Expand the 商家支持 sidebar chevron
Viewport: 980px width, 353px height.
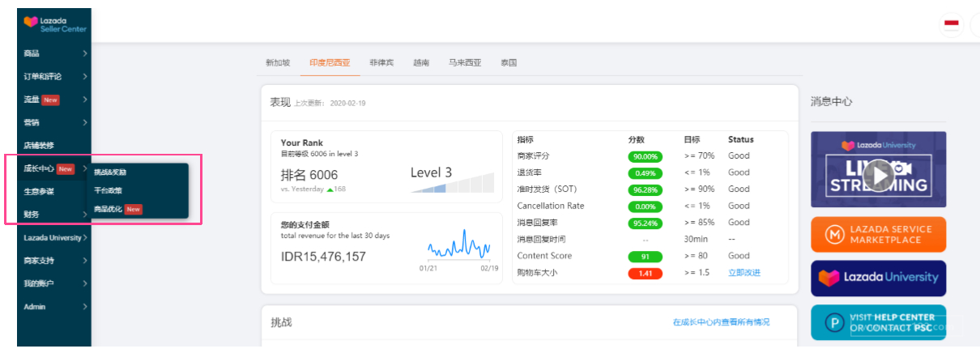pyautogui.click(x=85, y=261)
